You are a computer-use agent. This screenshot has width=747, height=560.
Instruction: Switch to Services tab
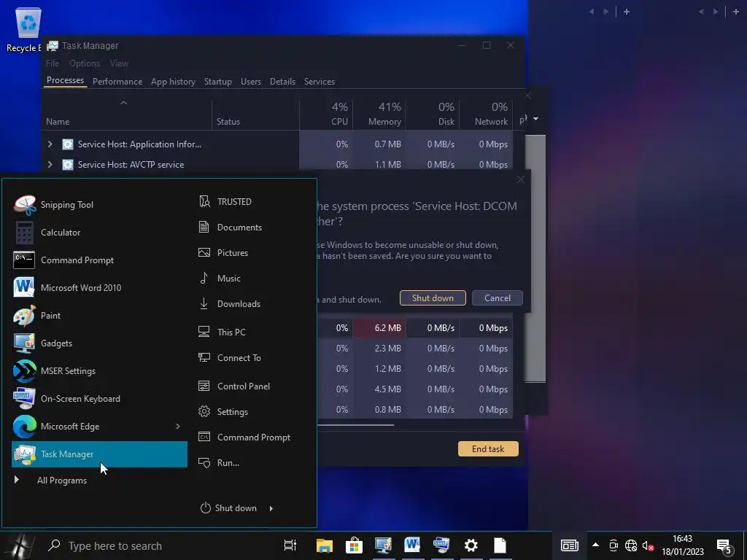click(x=320, y=82)
